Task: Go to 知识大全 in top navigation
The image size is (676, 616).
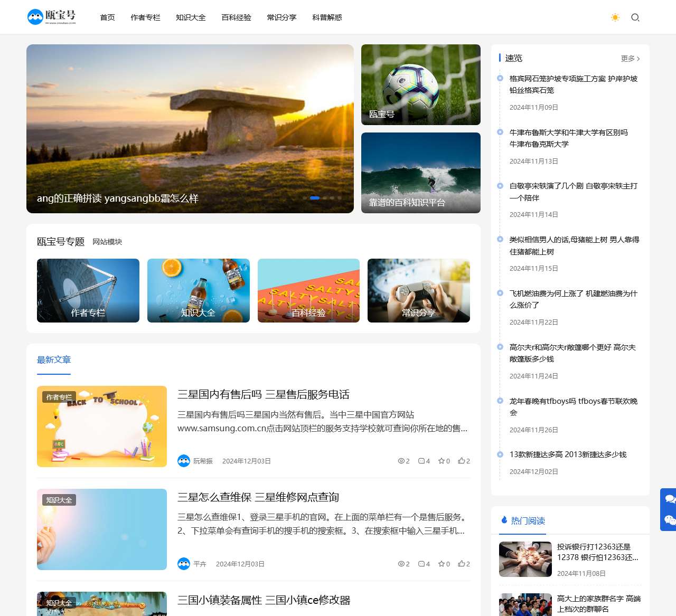Action: (191, 17)
